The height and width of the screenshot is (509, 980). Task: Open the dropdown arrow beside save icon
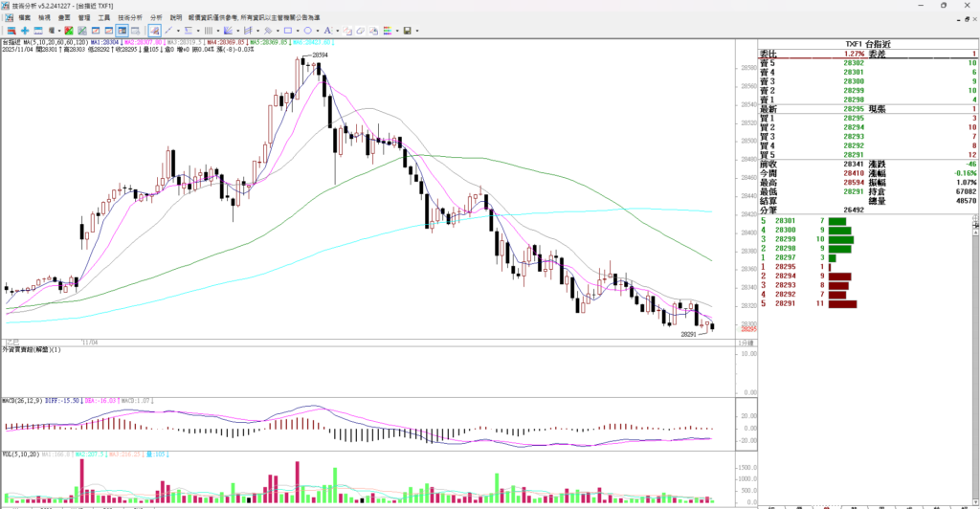[417, 31]
